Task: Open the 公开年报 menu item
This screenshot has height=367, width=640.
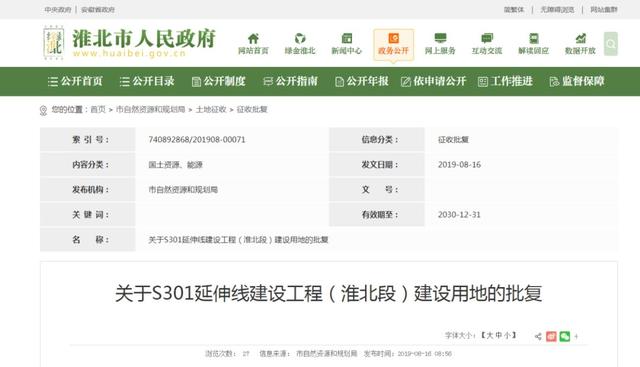Action: pos(362,81)
